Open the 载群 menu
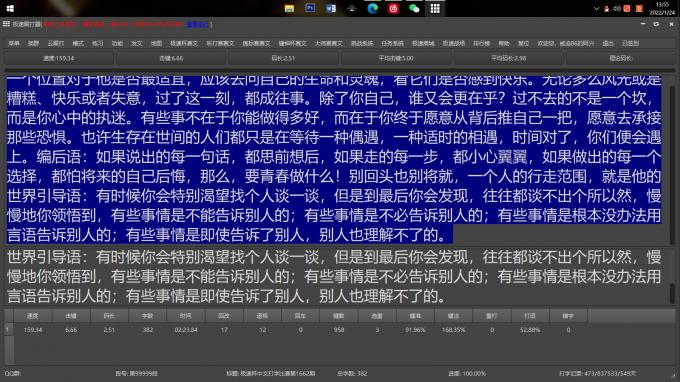Viewport: 680px width, 382px height. pos(33,43)
